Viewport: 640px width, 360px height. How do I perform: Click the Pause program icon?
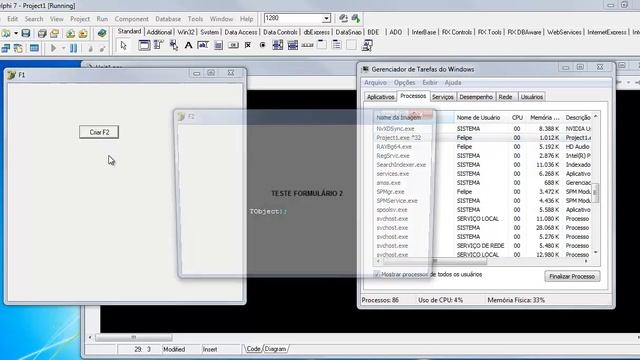73,48
